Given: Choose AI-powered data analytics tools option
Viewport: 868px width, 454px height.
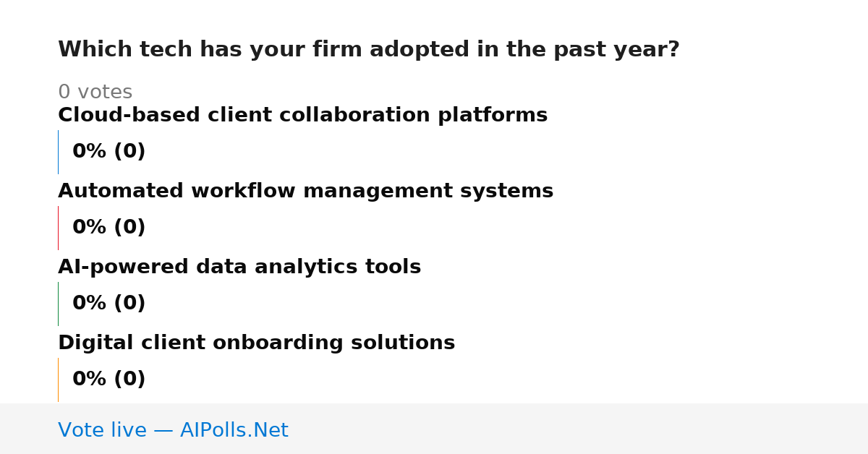Looking at the screenshot, I should (239, 267).
